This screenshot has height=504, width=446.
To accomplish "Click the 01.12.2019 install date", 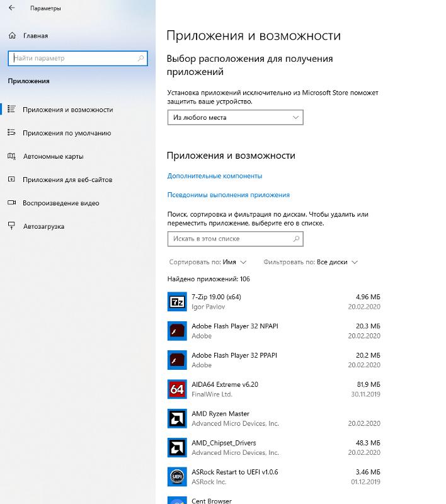I will tap(365, 481).
